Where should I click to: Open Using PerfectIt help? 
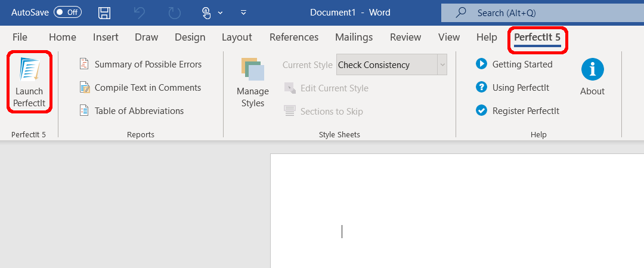click(513, 88)
